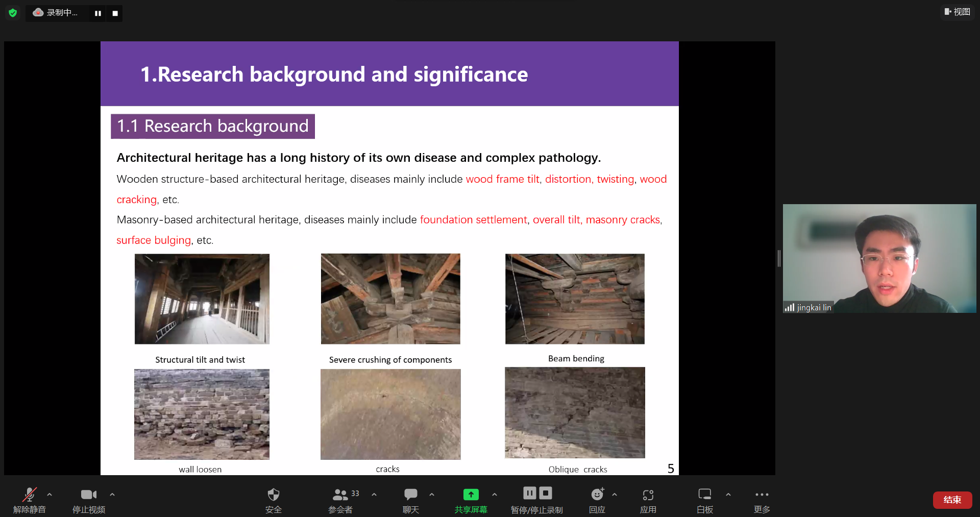Click the signal strength icon by jingkai lin

pyautogui.click(x=790, y=307)
